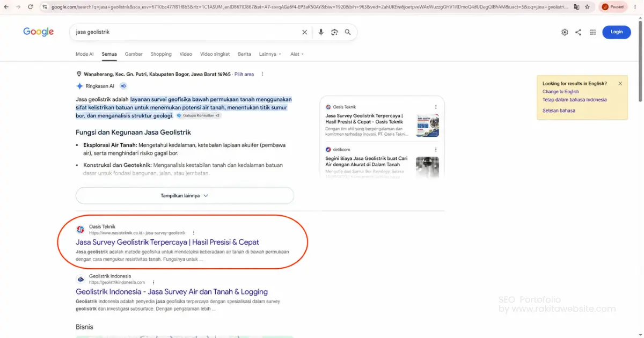Image resolution: width=644 pixels, height=338 pixels.
Task: Click the blue Login button
Action: [x=617, y=32]
